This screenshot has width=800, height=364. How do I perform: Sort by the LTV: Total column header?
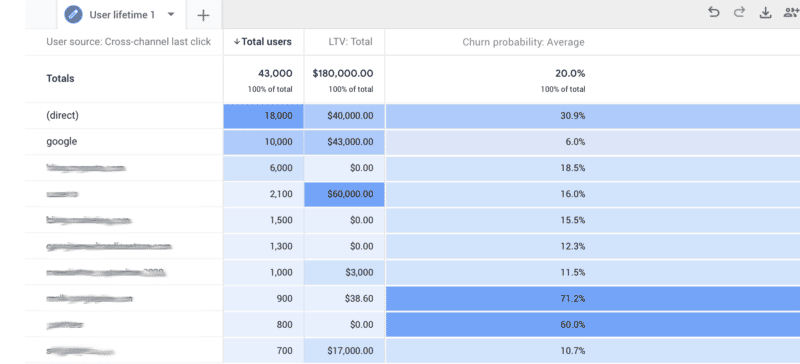350,42
